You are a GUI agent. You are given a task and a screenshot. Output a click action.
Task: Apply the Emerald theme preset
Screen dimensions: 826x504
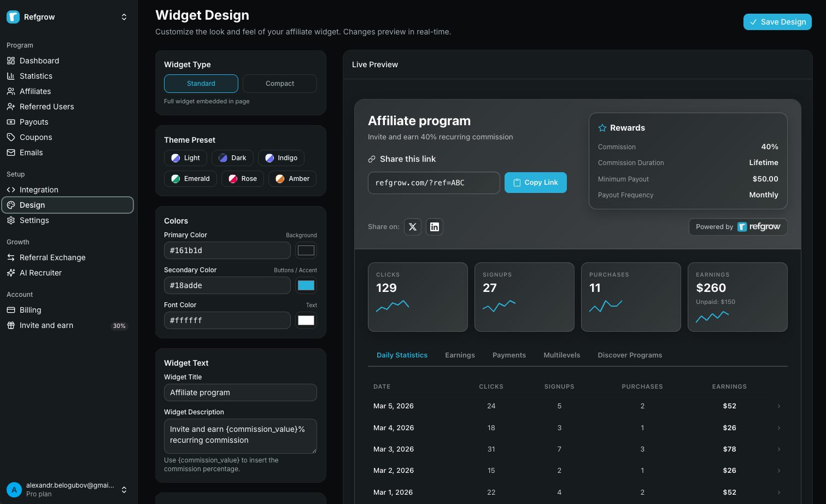pos(190,178)
